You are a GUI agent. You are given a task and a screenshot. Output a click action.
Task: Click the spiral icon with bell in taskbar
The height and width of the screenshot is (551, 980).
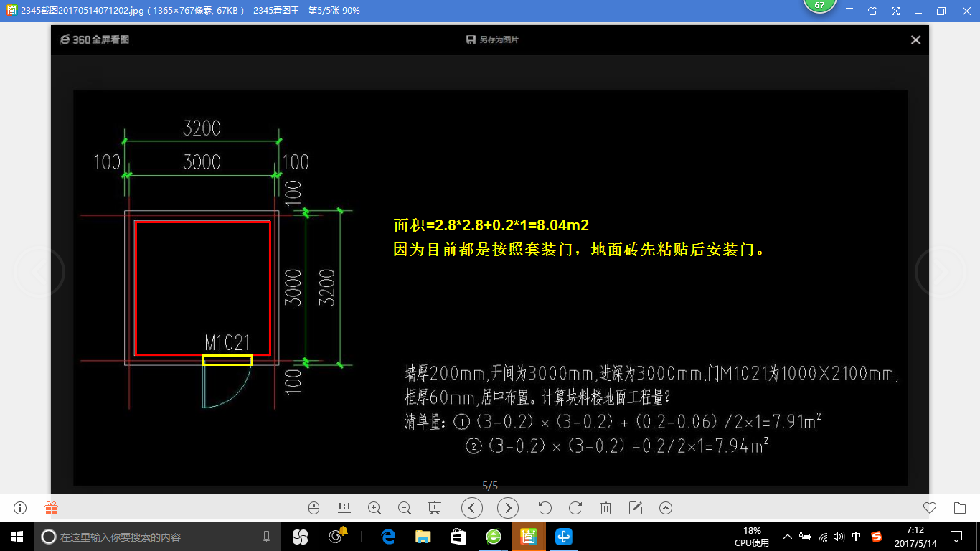(336, 535)
